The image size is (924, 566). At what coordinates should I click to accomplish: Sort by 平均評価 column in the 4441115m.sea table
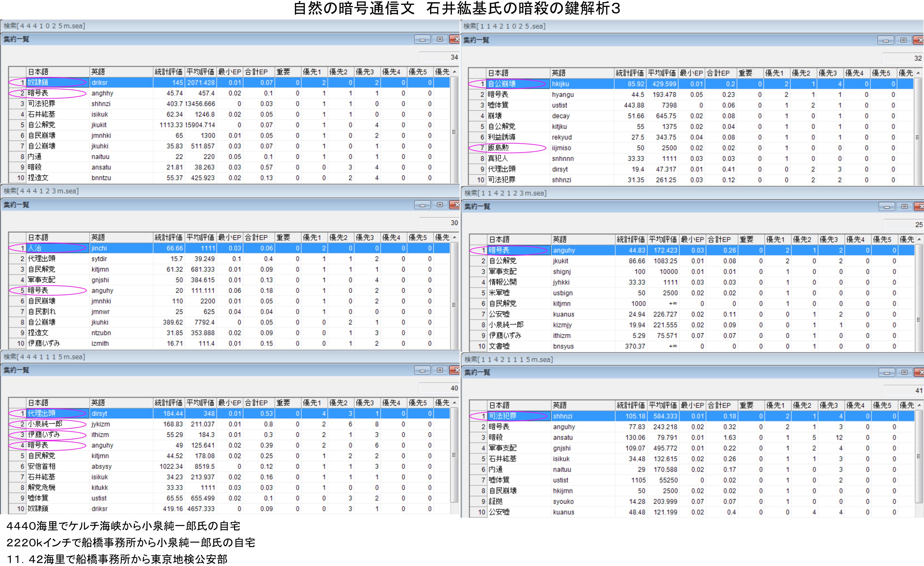(x=200, y=403)
